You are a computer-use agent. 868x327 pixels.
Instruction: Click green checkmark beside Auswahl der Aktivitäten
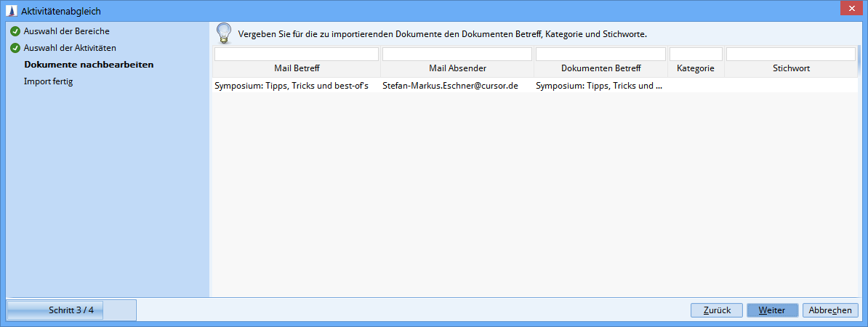coord(15,48)
